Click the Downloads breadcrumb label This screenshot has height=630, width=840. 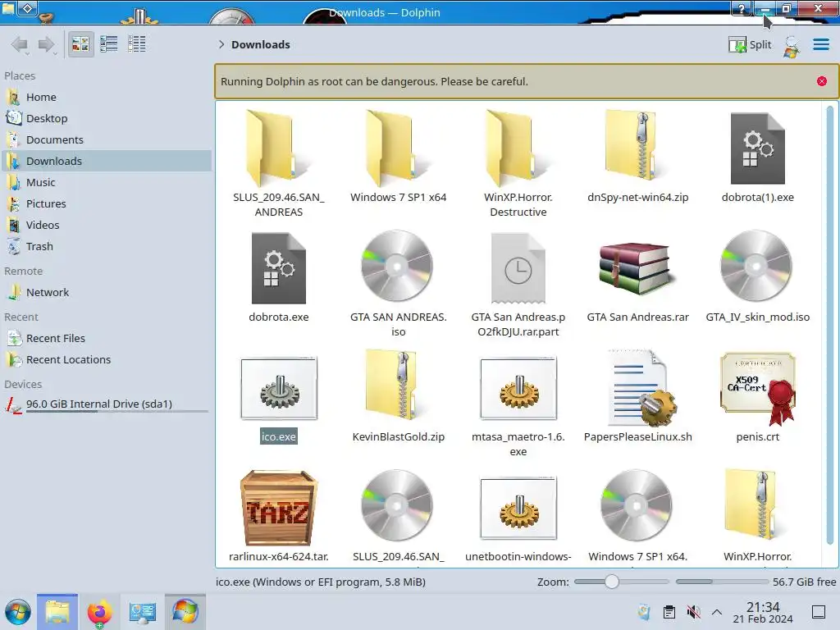click(260, 44)
